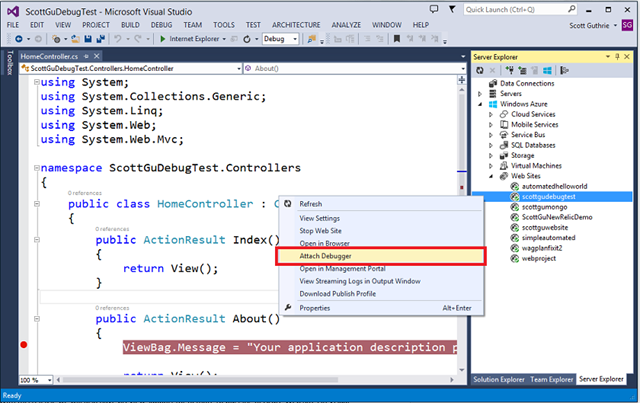The image size is (640, 403).
Task: Click the Windows Azure connect icon
Action: [x=547, y=70]
